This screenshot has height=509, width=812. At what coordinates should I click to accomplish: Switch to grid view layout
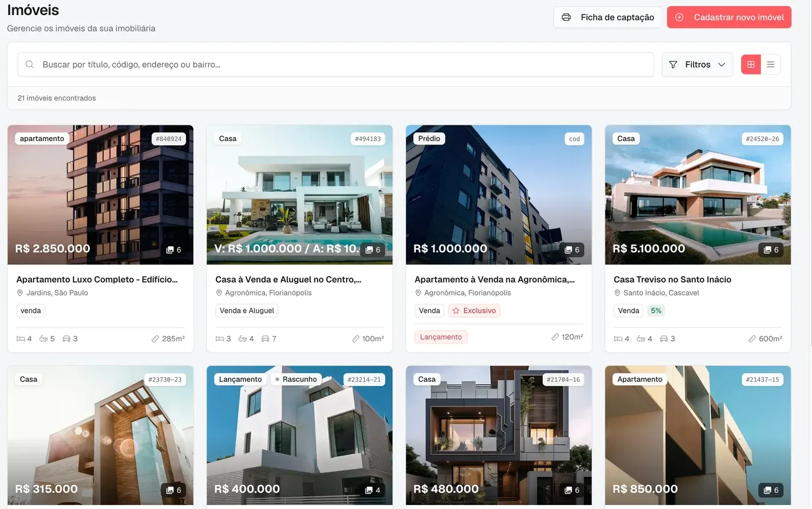[751, 64]
